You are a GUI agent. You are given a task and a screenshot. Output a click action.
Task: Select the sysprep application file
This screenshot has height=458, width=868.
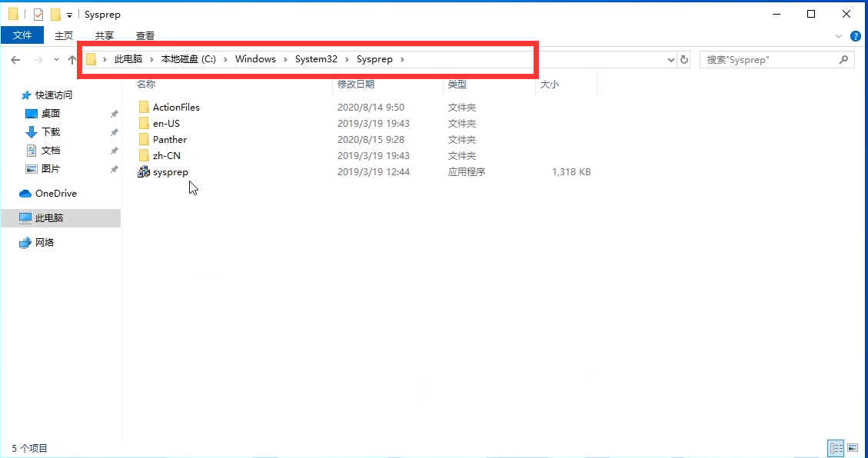pos(170,172)
